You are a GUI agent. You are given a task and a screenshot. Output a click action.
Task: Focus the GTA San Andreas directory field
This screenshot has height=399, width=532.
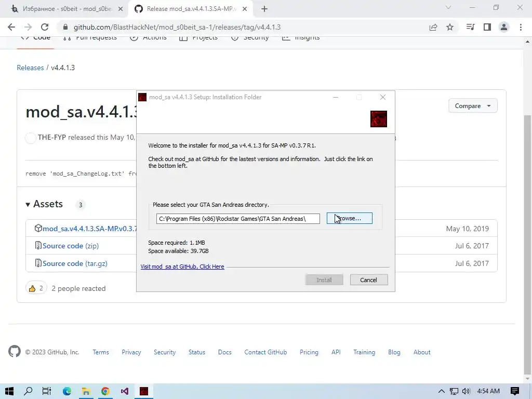[238, 219]
